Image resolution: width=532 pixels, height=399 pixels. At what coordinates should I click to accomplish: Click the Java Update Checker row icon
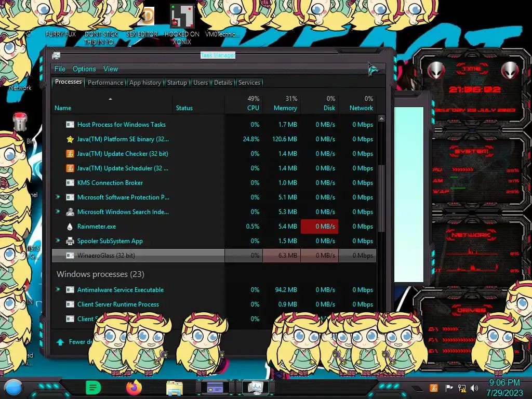tap(70, 154)
